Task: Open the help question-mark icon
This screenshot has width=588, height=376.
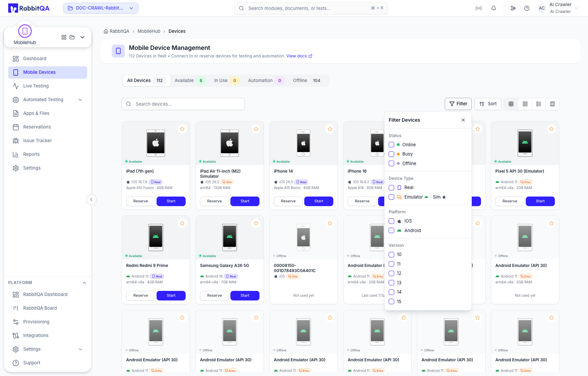Action: point(527,8)
